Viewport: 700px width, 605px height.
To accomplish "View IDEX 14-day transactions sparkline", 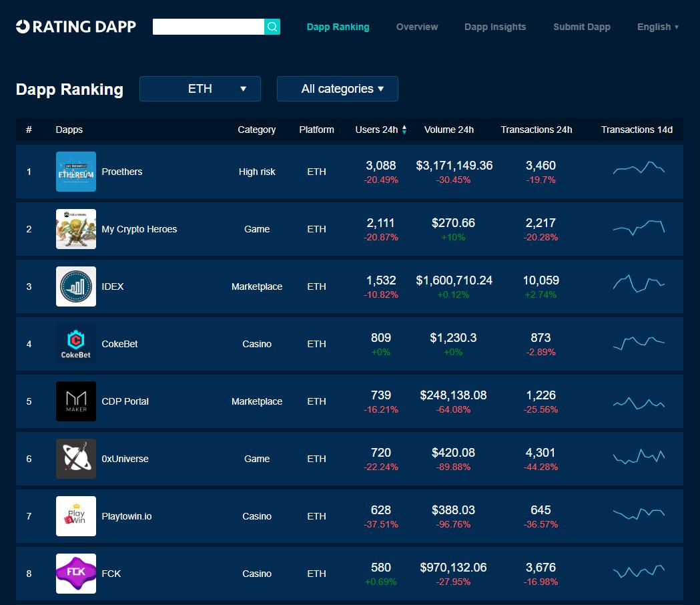I will point(639,283).
